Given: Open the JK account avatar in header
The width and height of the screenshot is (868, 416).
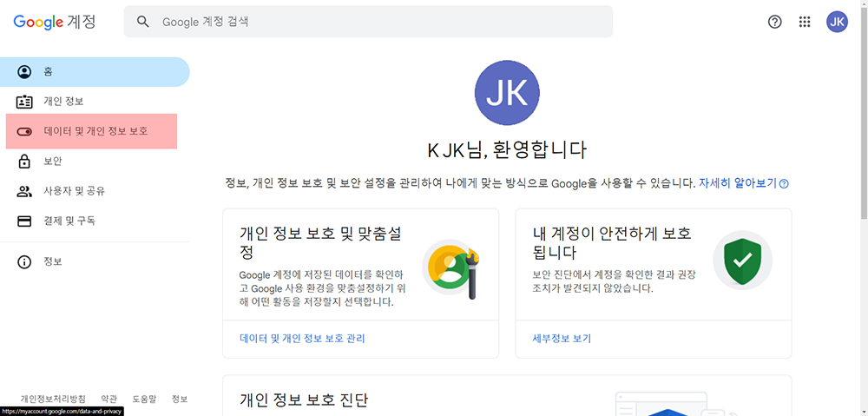Looking at the screenshot, I should coord(837,22).
